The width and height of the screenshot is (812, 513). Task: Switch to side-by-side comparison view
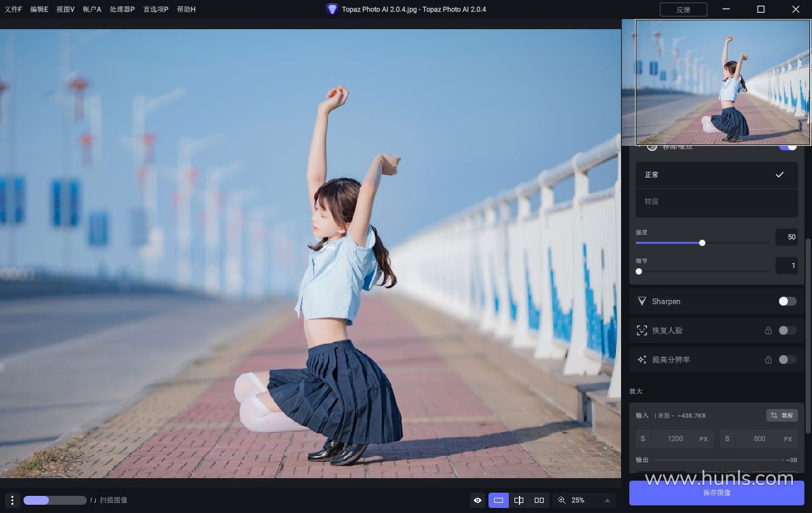539,500
